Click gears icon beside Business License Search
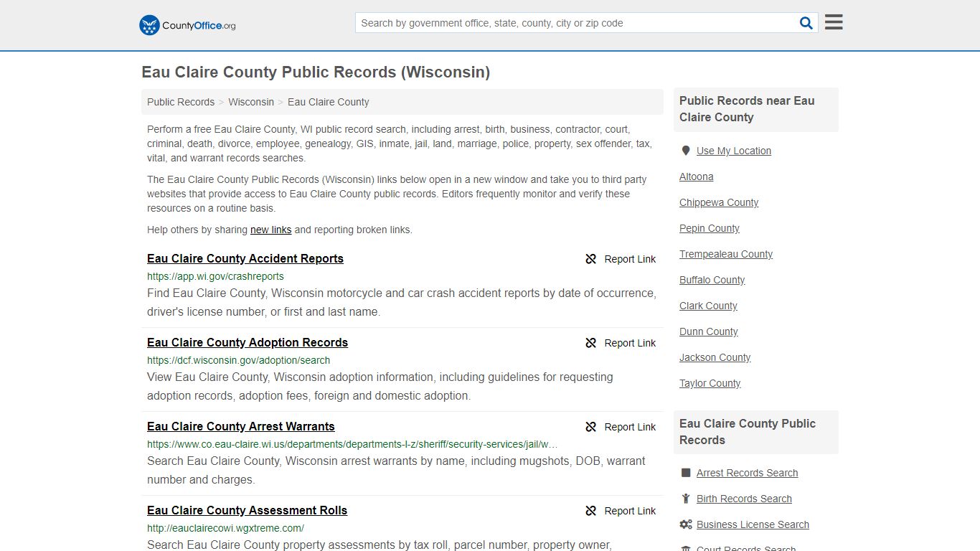The image size is (980, 551). pos(686,524)
